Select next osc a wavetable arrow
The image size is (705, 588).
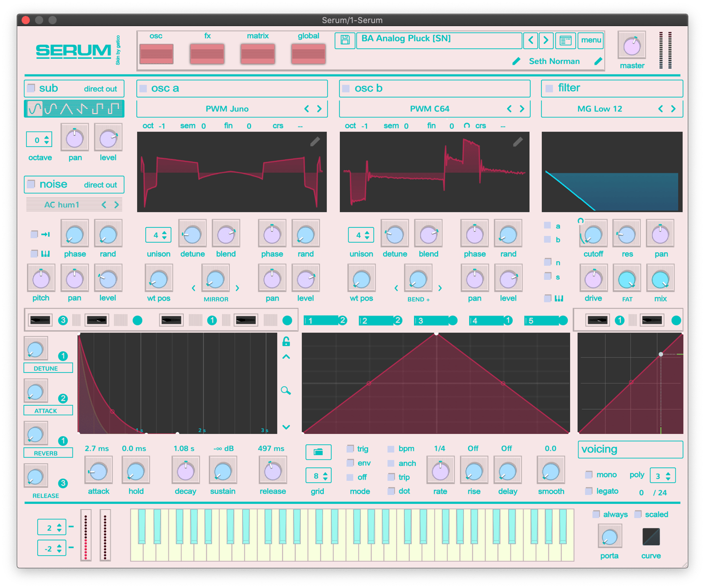(x=320, y=109)
